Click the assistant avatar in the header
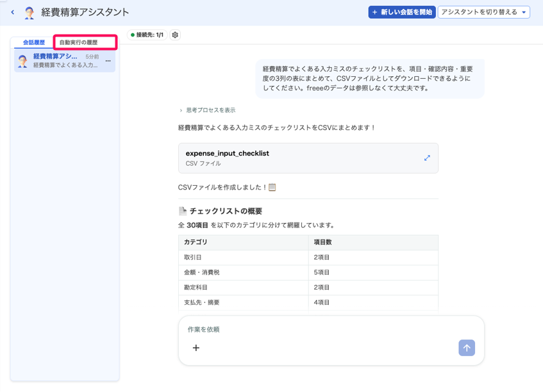Image resolution: width=543 pixels, height=392 pixels. coord(29,13)
